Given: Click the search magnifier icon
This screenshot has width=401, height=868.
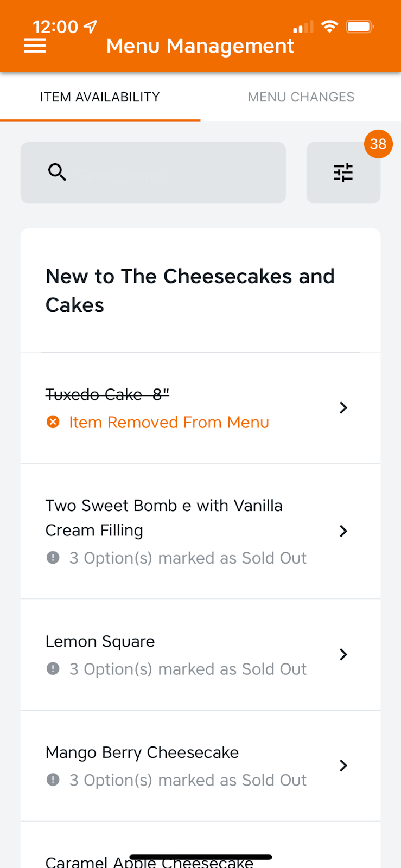Looking at the screenshot, I should pyautogui.click(x=57, y=172).
